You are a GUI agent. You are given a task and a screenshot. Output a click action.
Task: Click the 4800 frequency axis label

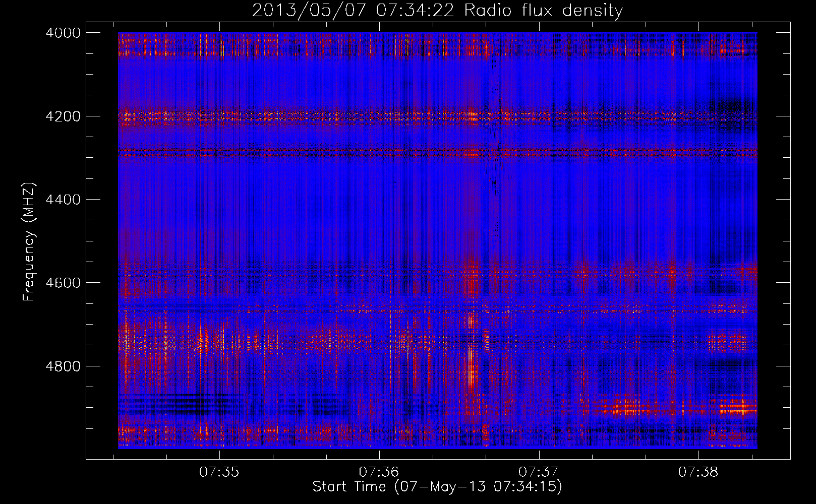(63, 366)
